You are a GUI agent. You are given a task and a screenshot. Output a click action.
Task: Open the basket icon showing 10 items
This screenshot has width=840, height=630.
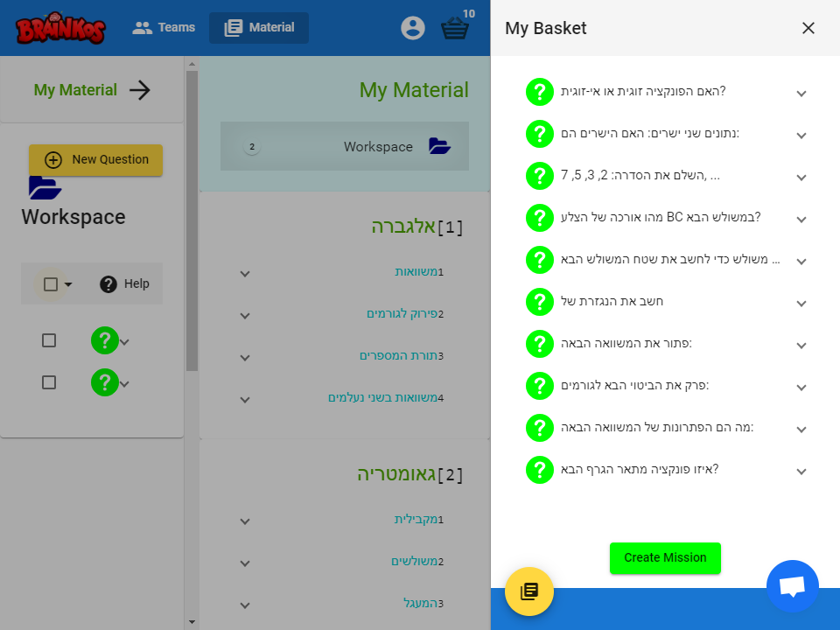[x=455, y=28]
